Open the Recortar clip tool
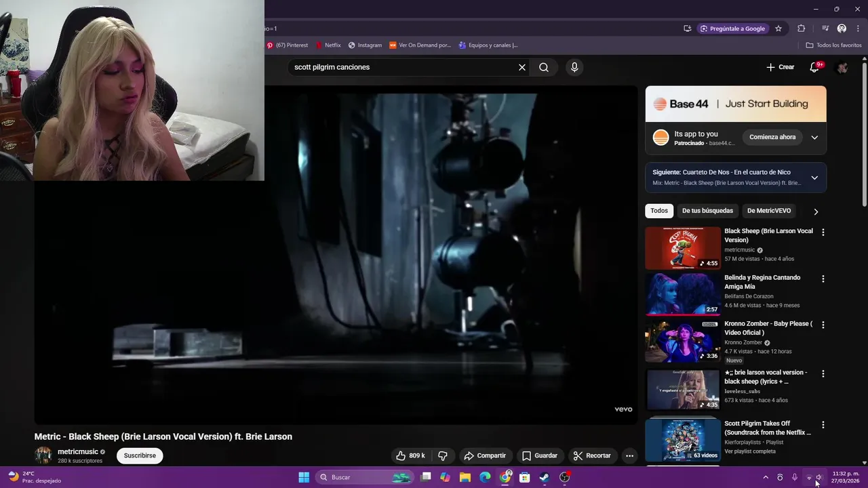 (592, 455)
